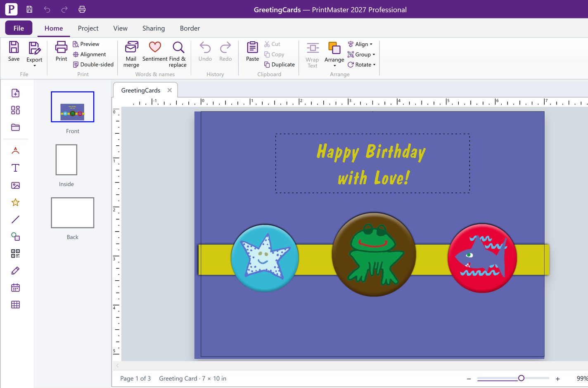Pick the pencil drawing tool
Viewport: 588px width, 388px height.
point(15,271)
